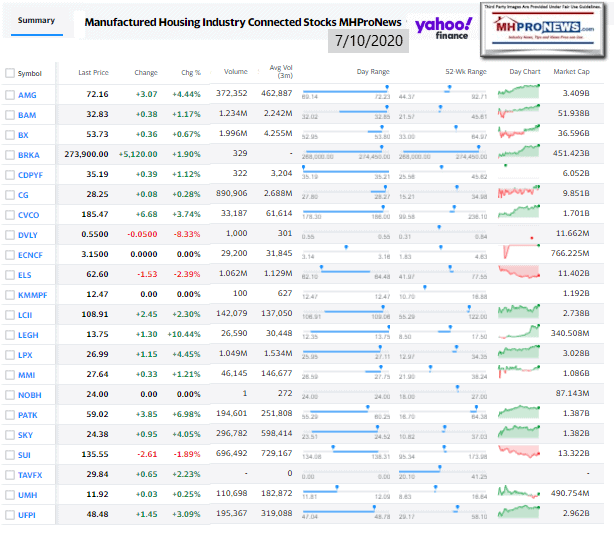The width and height of the screenshot is (616, 536).
Task: Sort by the Market Cap column header
Action: tap(571, 72)
